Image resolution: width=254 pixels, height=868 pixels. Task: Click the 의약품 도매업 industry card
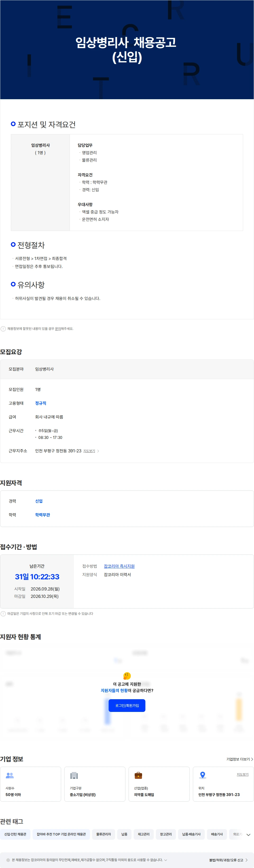click(x=159, y=784)
